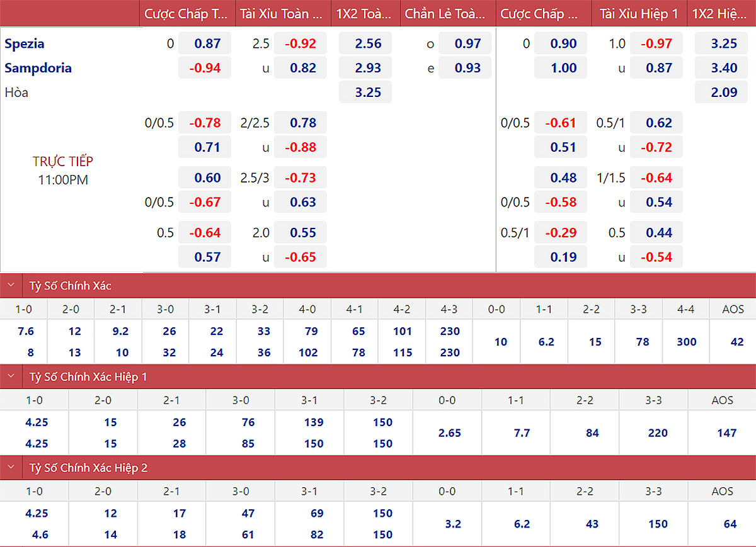The height and width of the screenshot is (547, 756).
Task: Open the Tài Xỉu Hiệp 1 column header
Action: (639, 13)
